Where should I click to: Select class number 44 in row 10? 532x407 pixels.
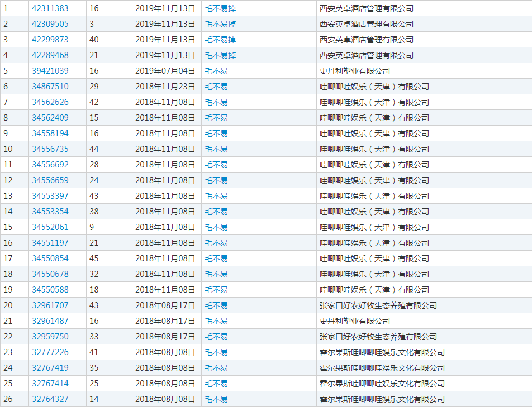point(94,149)
